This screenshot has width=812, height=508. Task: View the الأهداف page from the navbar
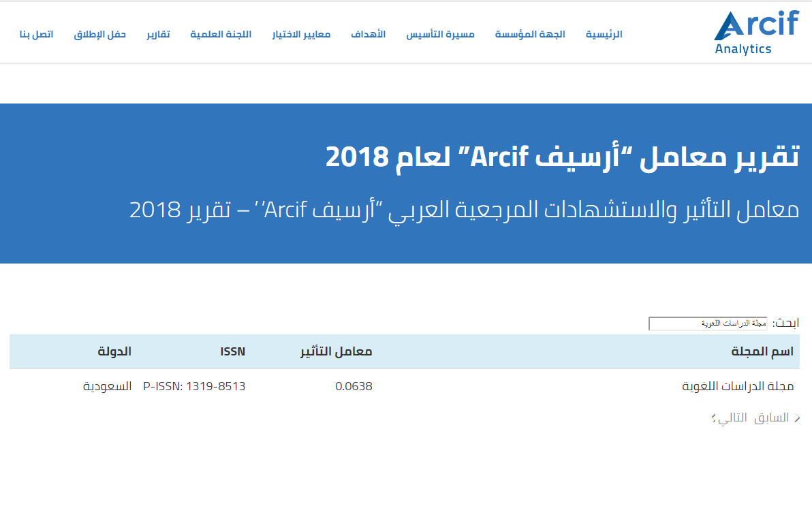tap(368, 34)
